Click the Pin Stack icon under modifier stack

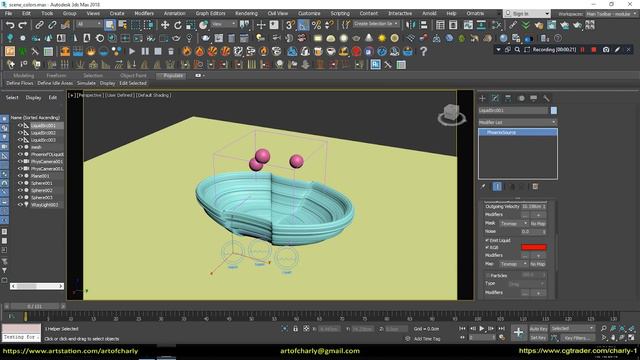click(x=484, y=187)
